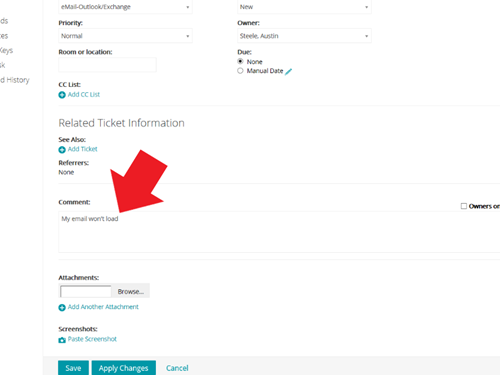
Task: Click the Paste Screenshot link
Action: coord(92,339)
